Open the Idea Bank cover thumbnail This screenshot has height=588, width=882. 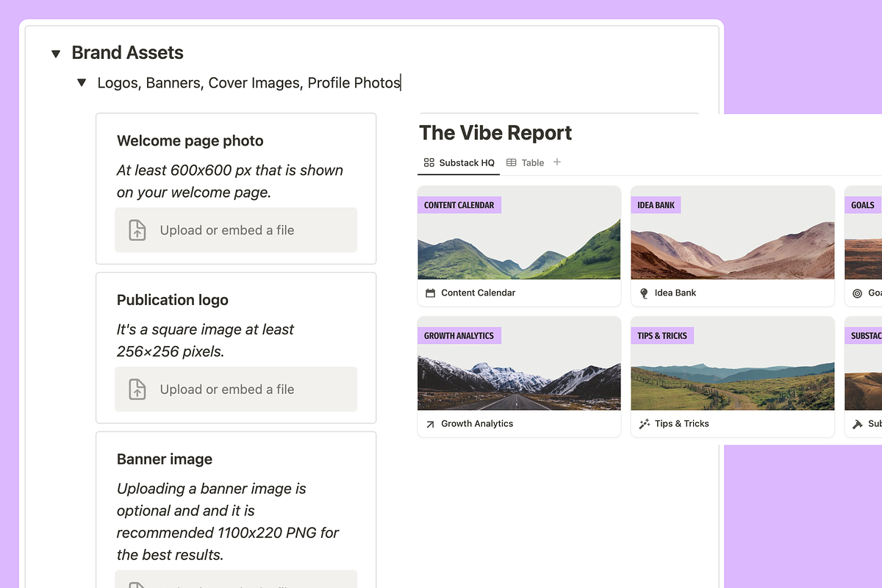733,233
